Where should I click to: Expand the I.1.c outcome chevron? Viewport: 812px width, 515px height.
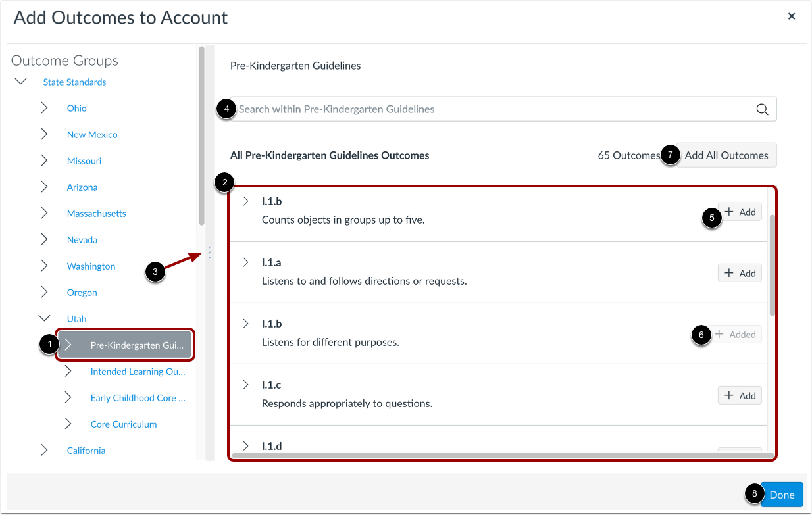[245, 385]
